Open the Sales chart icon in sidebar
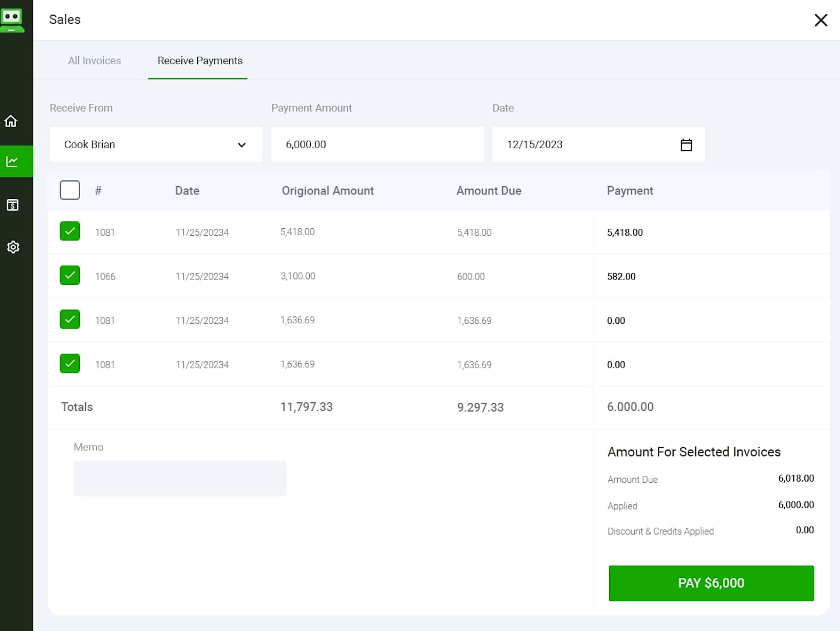Viewport: 840px width, 631px height. [12, 162]
